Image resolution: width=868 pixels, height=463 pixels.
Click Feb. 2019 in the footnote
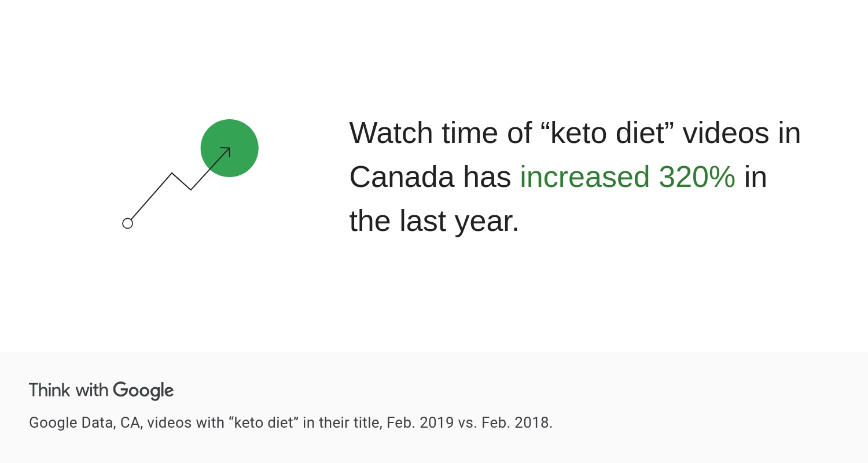pyautogui.click(x=420, y=422)
